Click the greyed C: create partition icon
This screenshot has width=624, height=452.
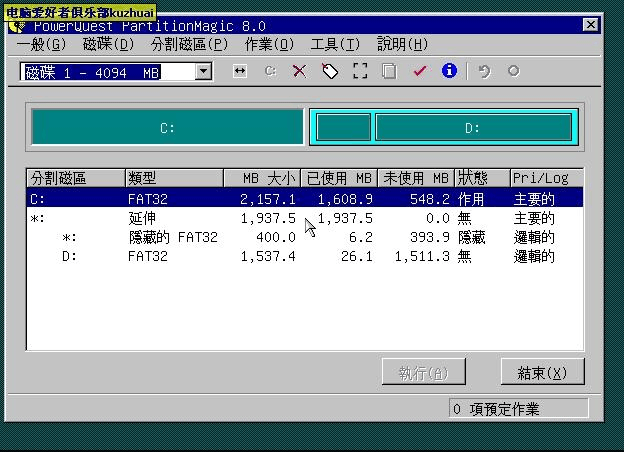point(270,71)
